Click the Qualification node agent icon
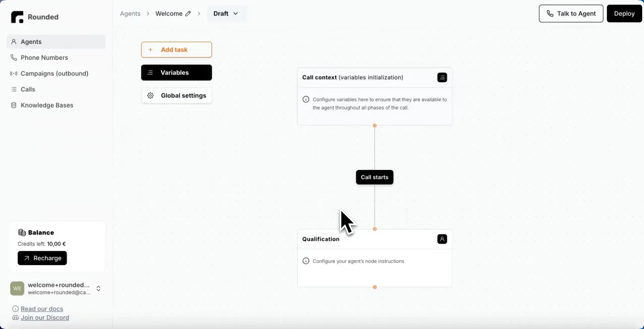Image resolution: width=644 pixels, height=329 pixels. point(442,239)
